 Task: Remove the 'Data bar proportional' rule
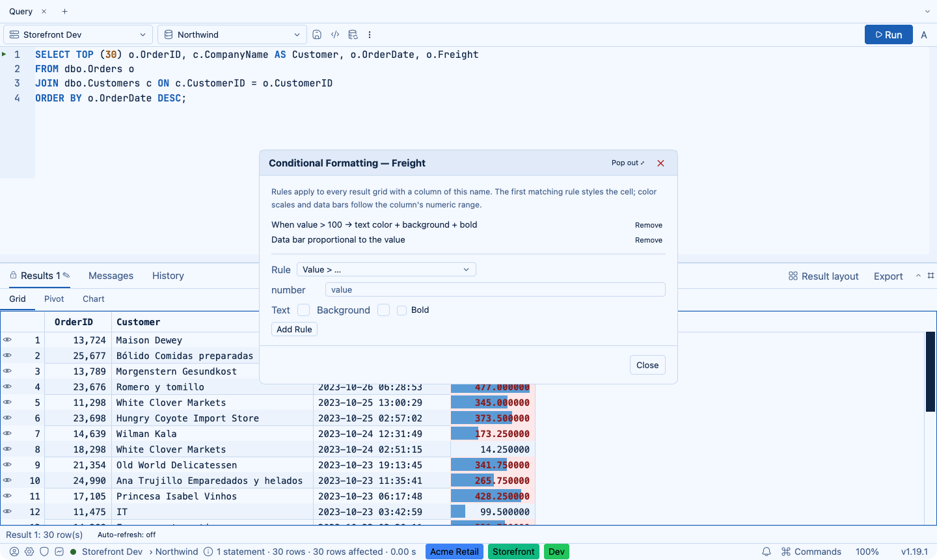coord(649,240)
